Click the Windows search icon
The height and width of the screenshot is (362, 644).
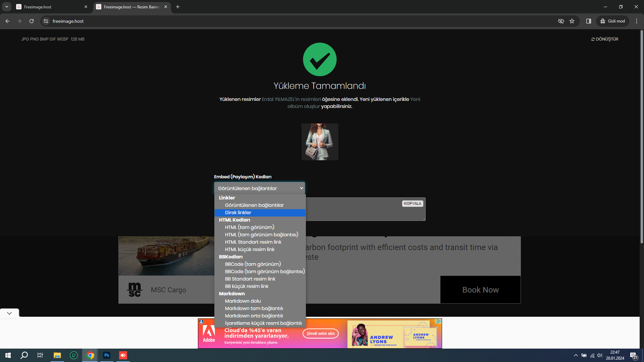coord(24,355)
